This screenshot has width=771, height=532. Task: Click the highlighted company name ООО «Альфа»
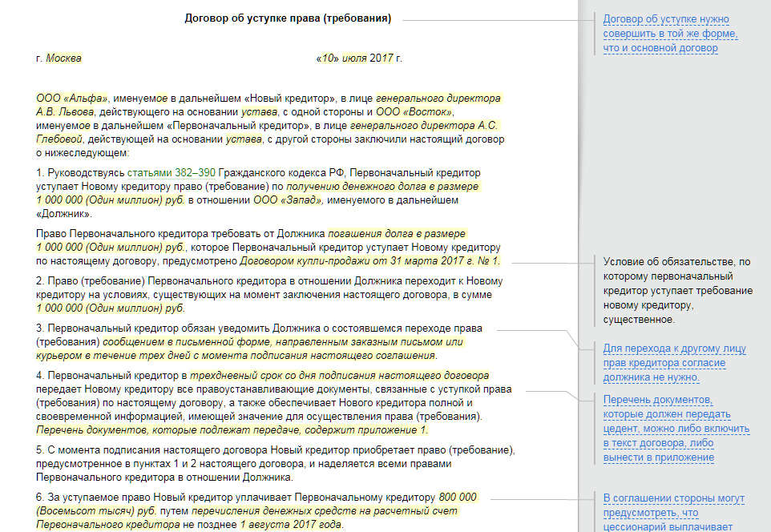tap(72, 99)
